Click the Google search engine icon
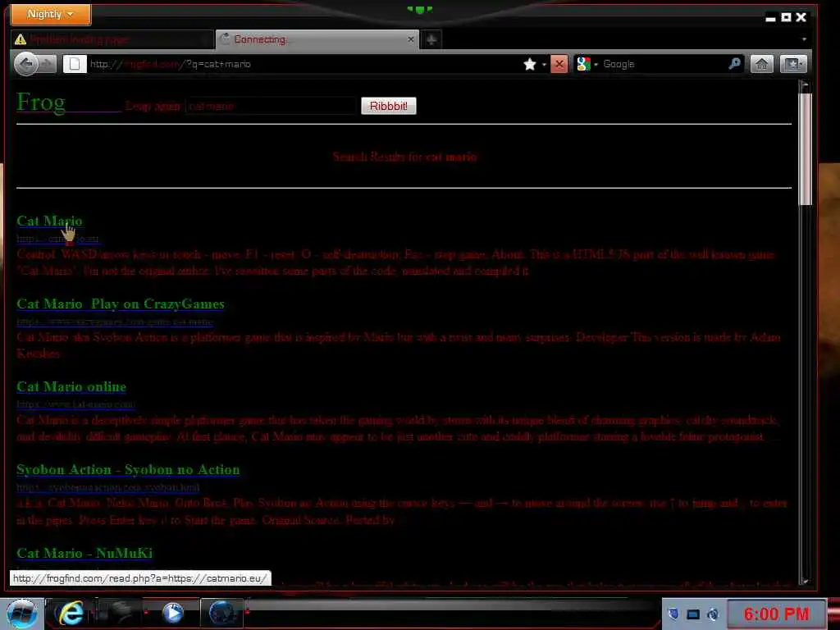 pos(583,64)
